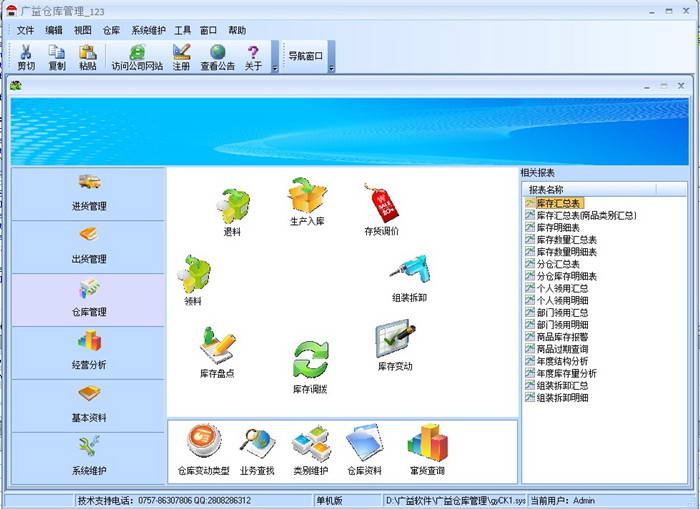Screen dimensions: 700x509
Task: Click the 复制 (copy) toolbar icon
Action: coord(57,57)
